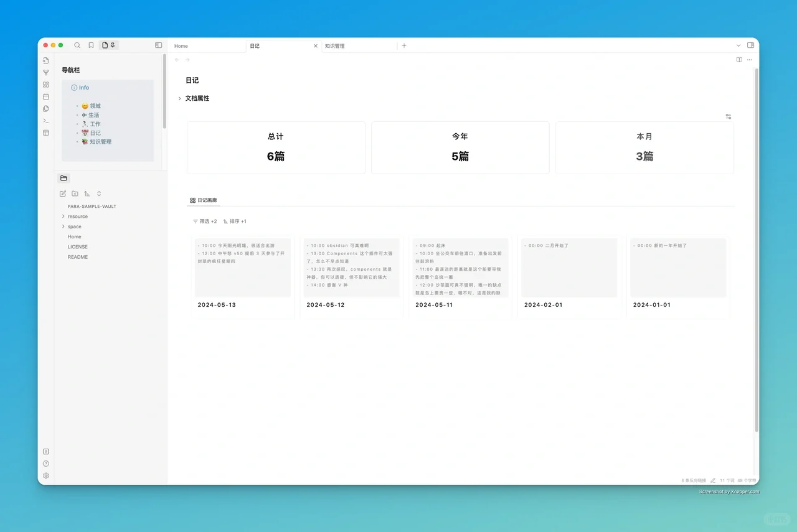Image resolution: width=797 pixels, height=532 pixels.
Task: Create a new note with the pencil icon
Action: point(62,194)
